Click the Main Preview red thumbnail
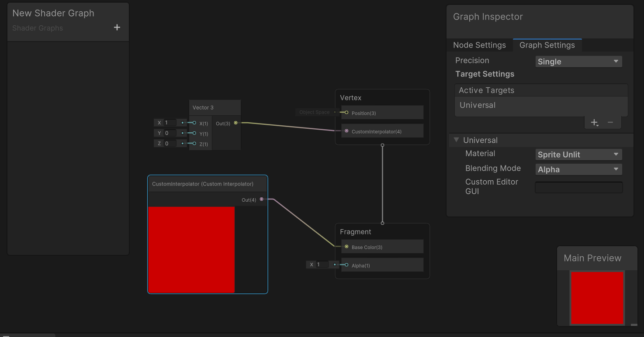This screenshot has width=644, height=337. pyautogui.click(x=597, y=298)
